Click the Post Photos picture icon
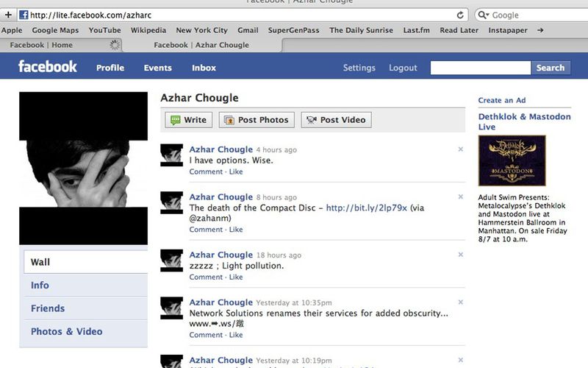 tap(229, 120)
